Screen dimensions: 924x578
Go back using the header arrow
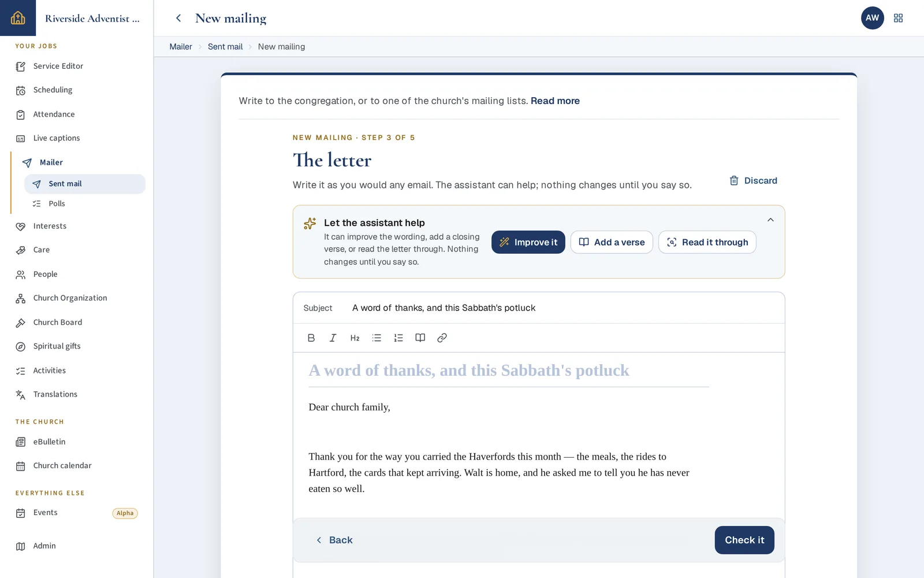click(178, 18)
